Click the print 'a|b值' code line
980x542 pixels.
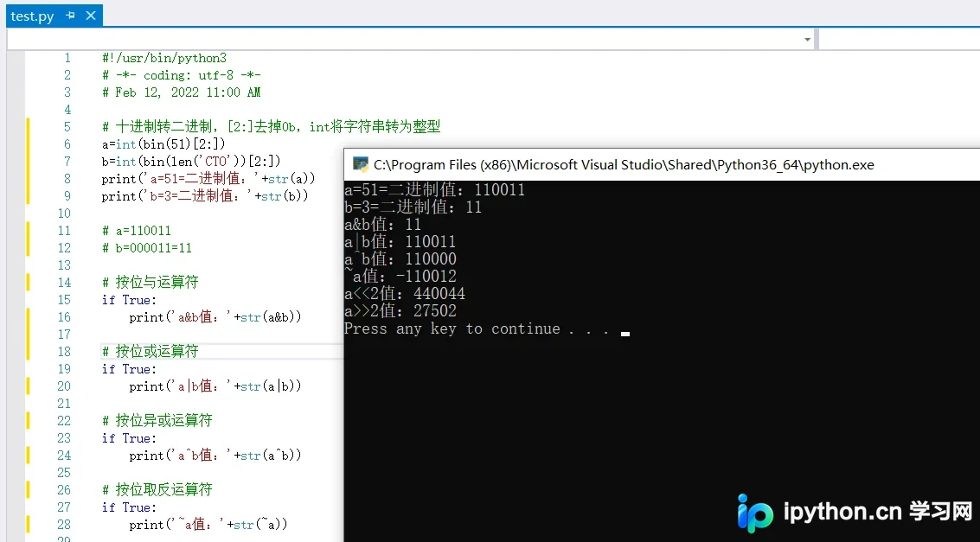[215, 386]
